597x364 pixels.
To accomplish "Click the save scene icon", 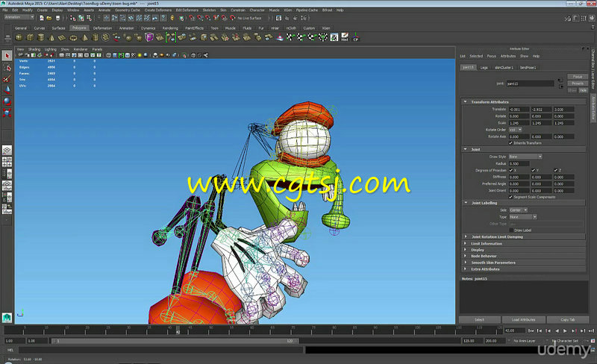I will (58, 18).
